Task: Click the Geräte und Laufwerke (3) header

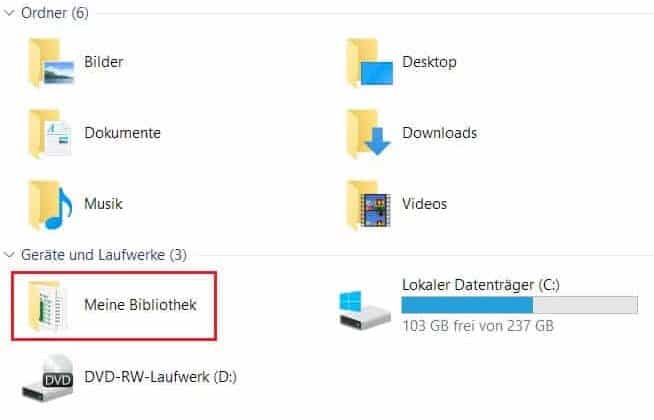Action: click(104, 254)
